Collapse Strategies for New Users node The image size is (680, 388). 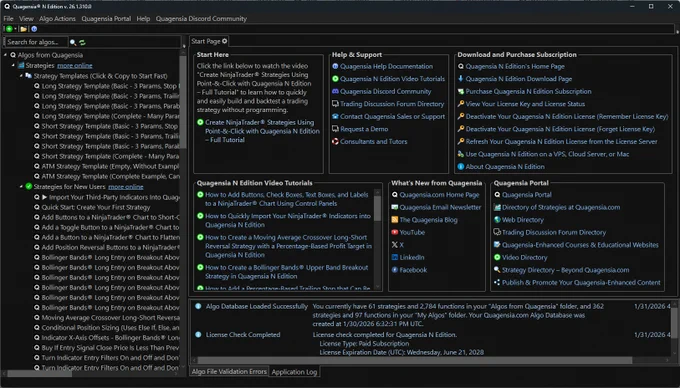pos(21,186)
